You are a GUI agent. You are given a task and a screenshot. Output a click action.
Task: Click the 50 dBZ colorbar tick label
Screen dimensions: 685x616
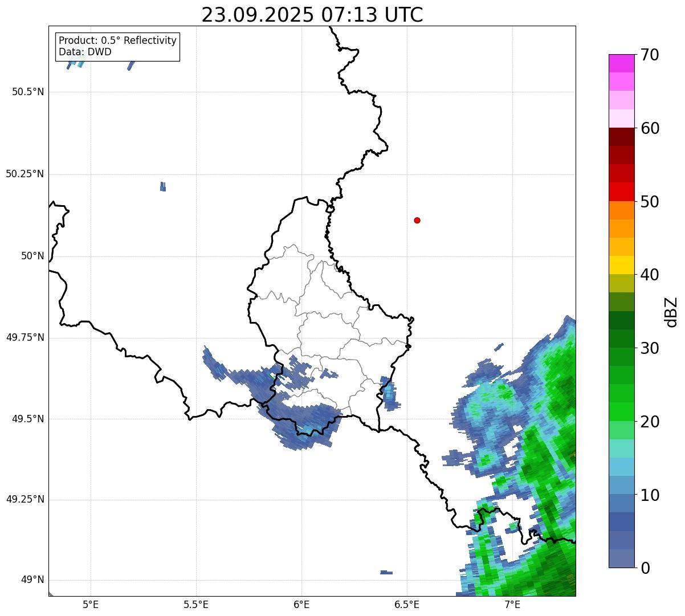pyautogui.click(x=650, y=202)
